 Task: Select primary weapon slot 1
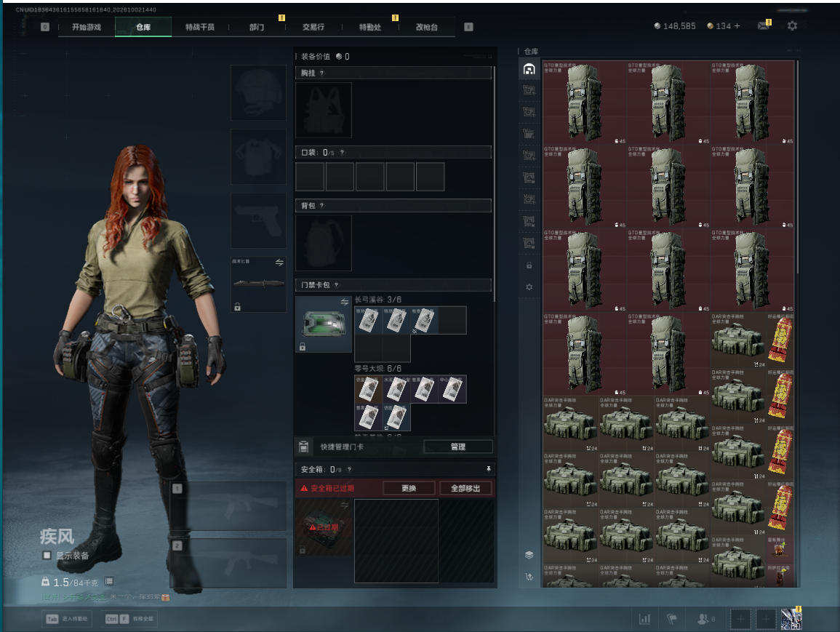pos(228,505)
